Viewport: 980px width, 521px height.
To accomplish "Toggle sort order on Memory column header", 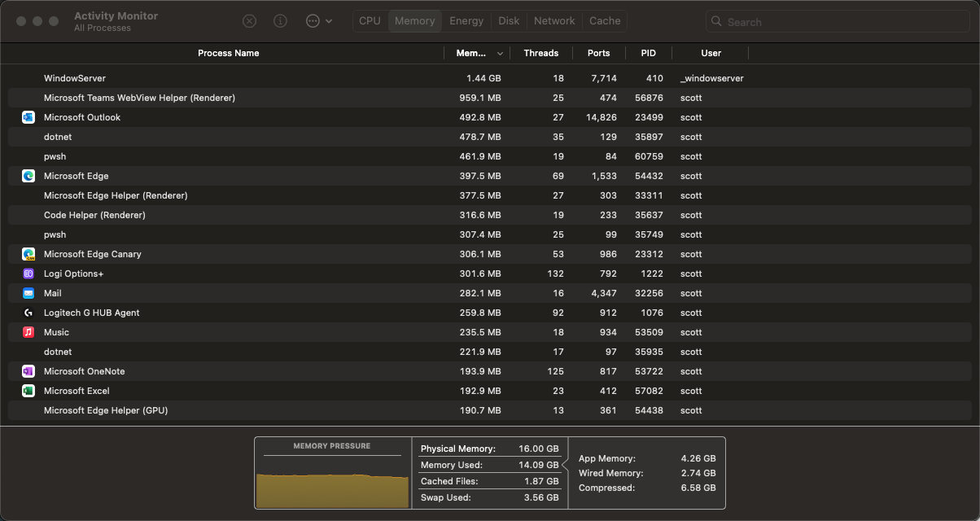I will [477, 53].
